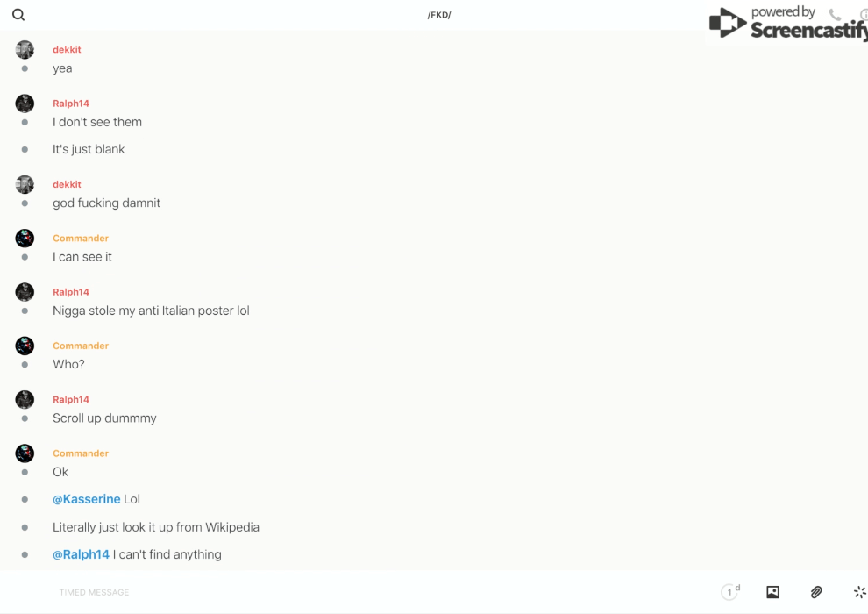Click the Commander username above 'I can see it'

point(81,238)
